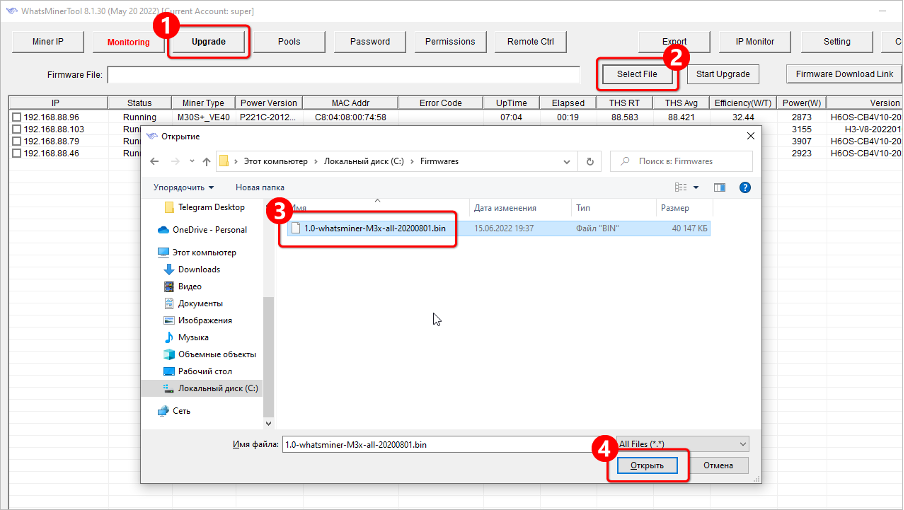This screenshot has height=510, width=904.
Task: Open the Pools tab
Action: [289, 41]
